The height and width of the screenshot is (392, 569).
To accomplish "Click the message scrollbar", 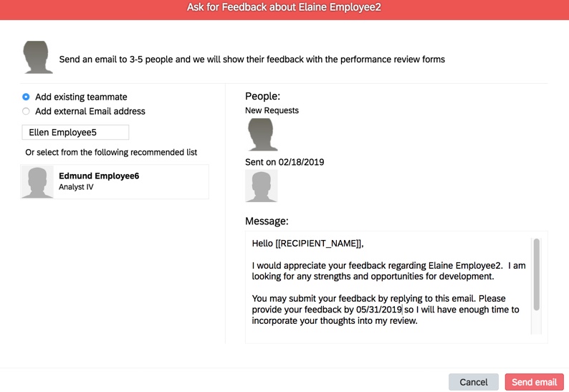I will click(x=536, y=274).
